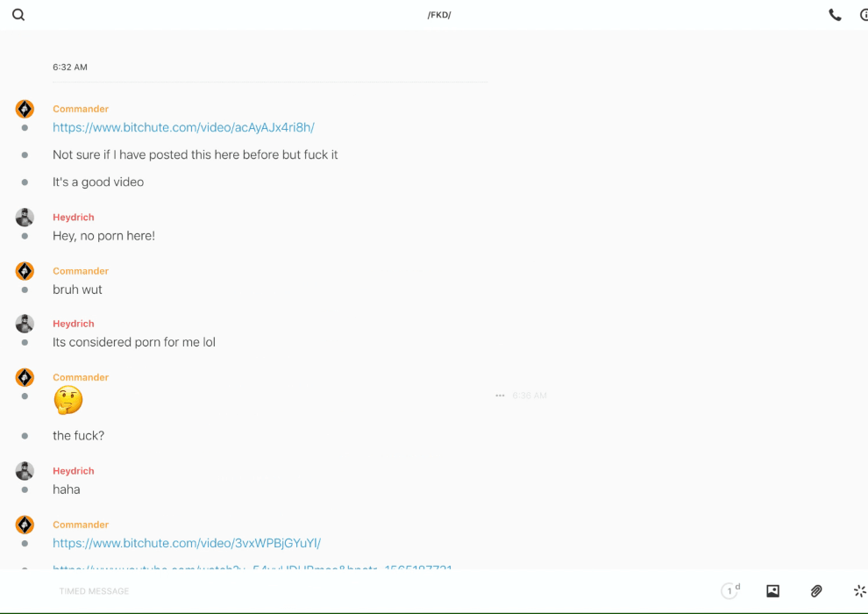Click Heydrich's name above 'haha'
This screenshot has width=868, height=614.
(73, 471)
